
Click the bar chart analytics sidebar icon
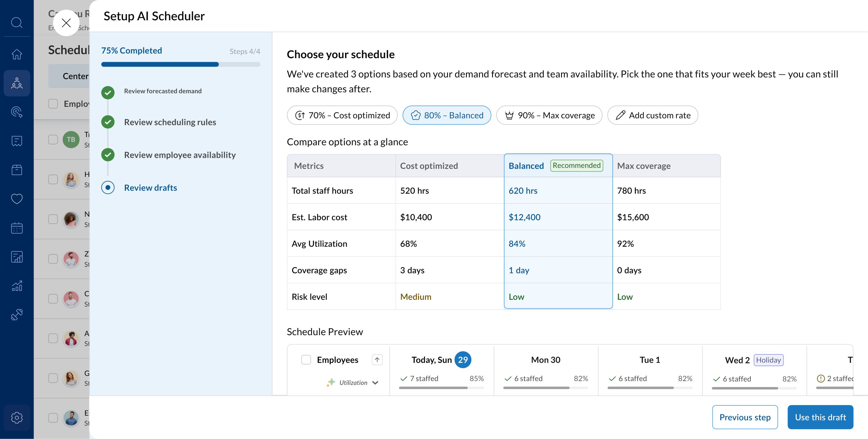(17, 286)
